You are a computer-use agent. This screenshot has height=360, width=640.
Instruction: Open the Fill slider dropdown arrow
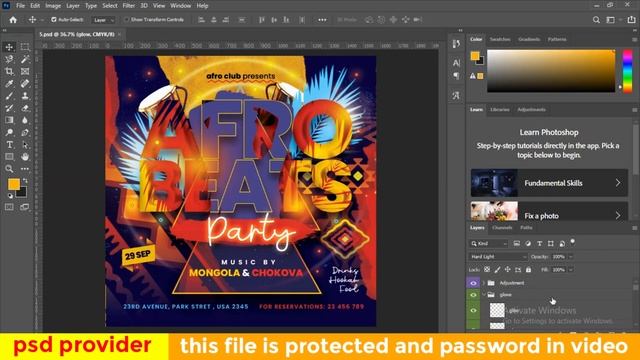(571, 270)
